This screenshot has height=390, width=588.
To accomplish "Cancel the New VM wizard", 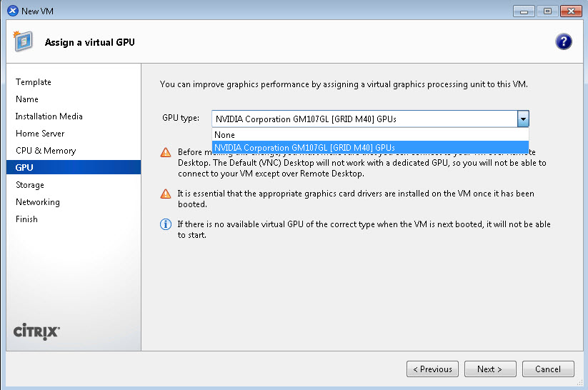I will pyautogui.click(x=548, y=369).
